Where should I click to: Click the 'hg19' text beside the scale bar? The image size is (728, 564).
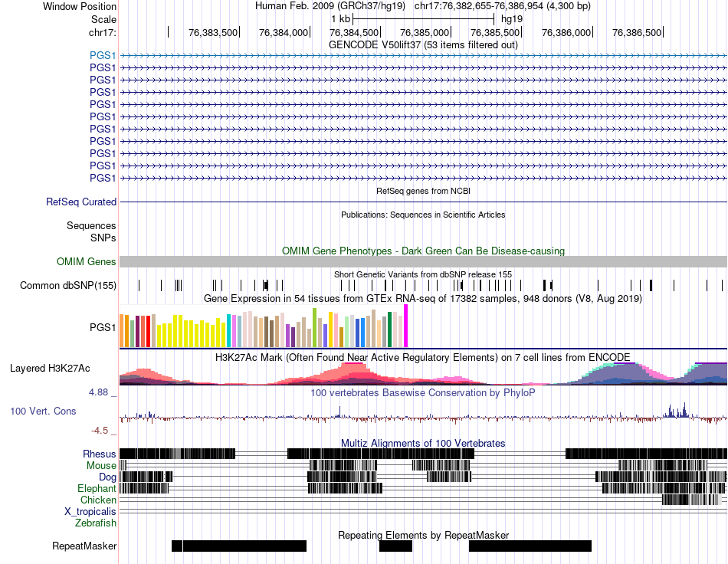pyautogui.click(x=512, y=19)
